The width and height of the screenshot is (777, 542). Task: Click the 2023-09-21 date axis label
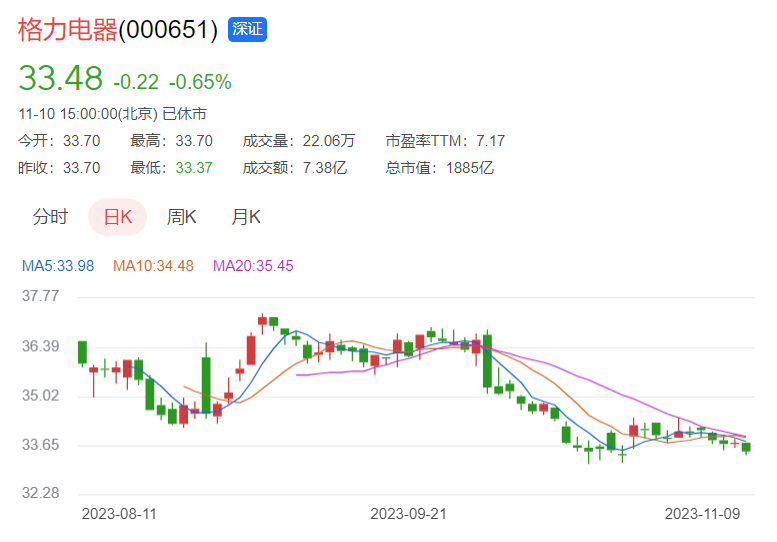point(408,514)
